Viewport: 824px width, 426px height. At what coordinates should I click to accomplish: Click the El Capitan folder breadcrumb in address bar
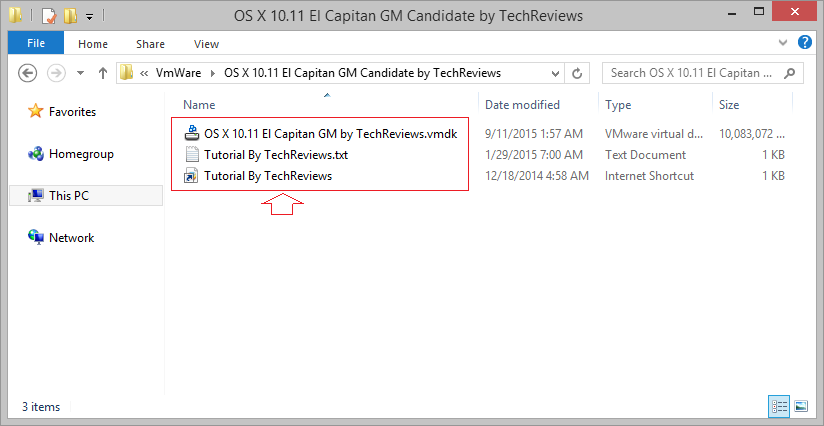[362, 73]
